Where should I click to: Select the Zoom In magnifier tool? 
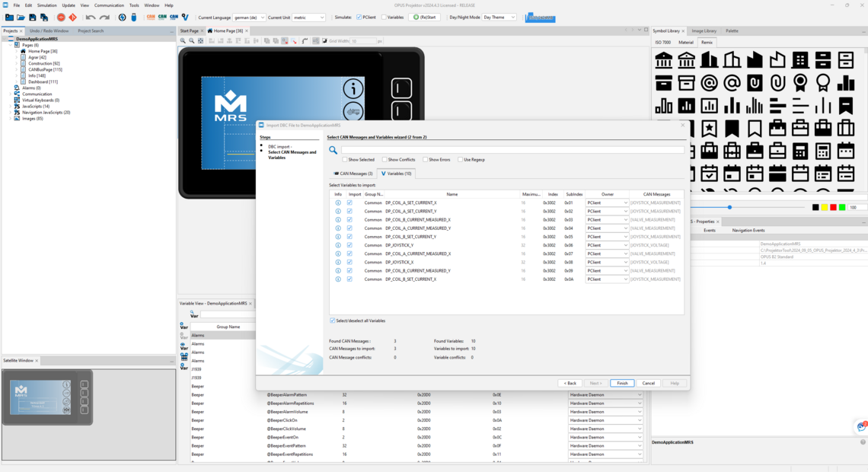click(x=183, y=40)
